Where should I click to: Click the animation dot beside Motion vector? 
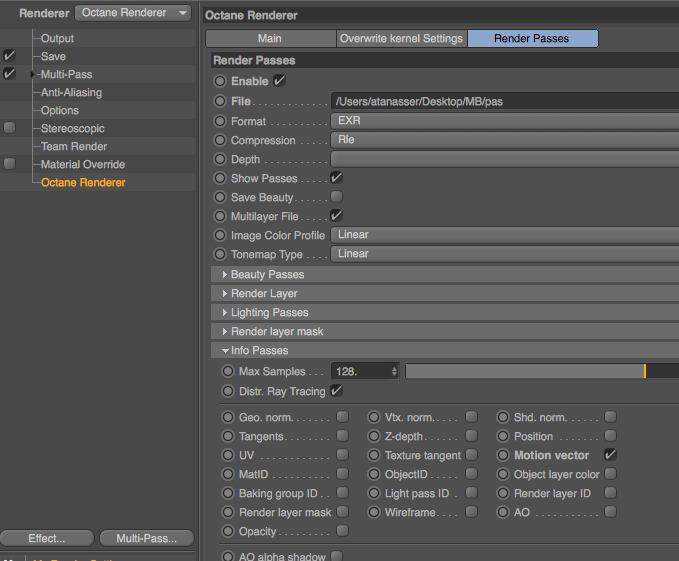(504, 455)
